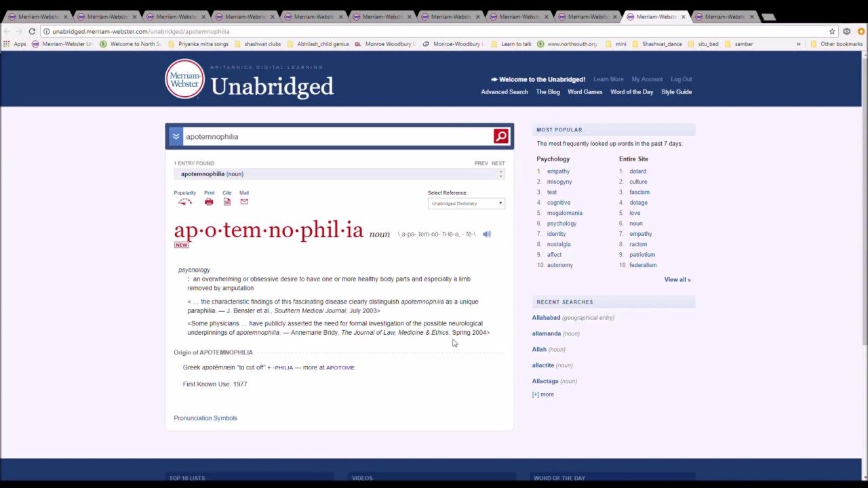Click Log Out
The image size is (868, 488).
(681, 79)
